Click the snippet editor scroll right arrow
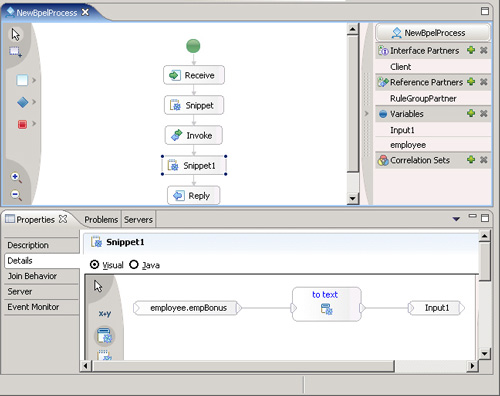The height and width of the screenshot is (396, 500). pos(472,366)
